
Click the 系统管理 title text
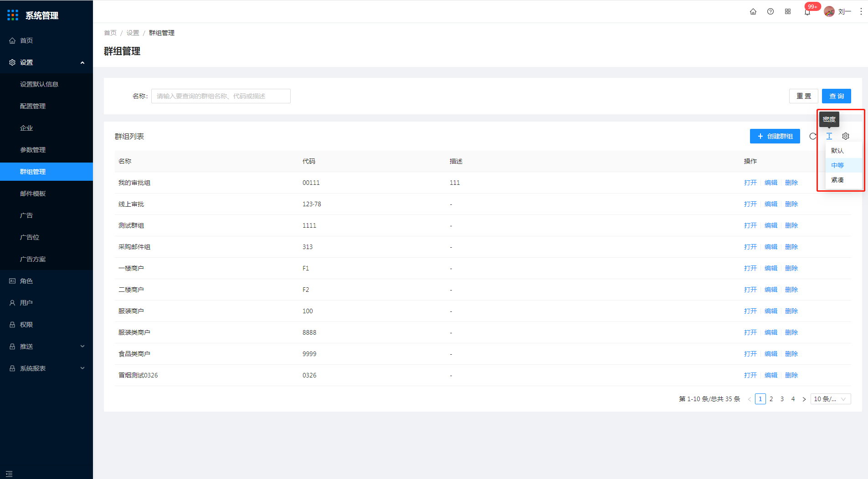(42, 15)
